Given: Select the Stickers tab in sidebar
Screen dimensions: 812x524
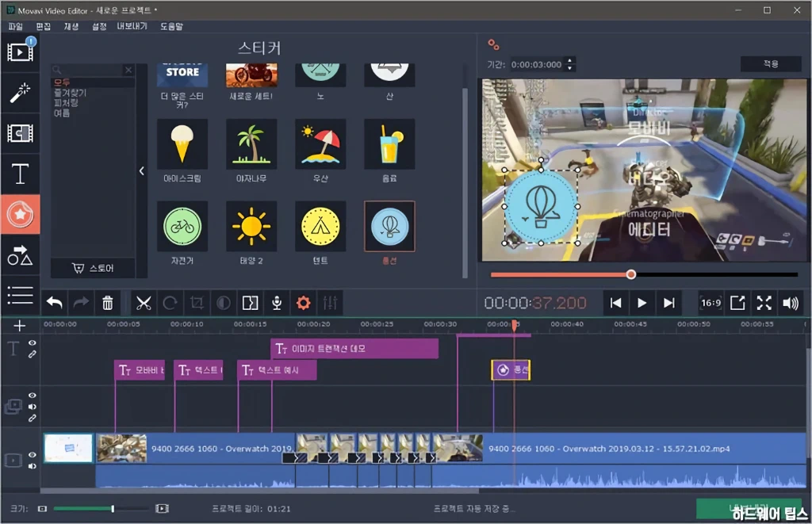Looking at the screenshot, I should coord(20,214).
